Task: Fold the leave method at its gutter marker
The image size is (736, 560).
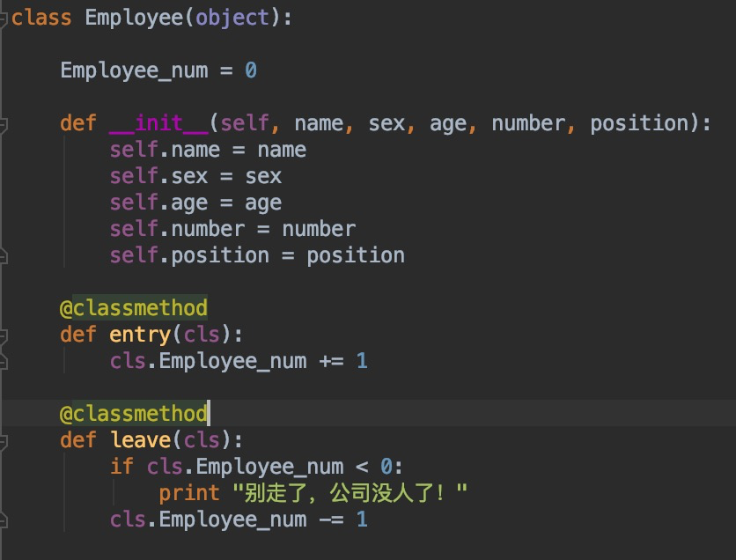Action: (3, 441)
